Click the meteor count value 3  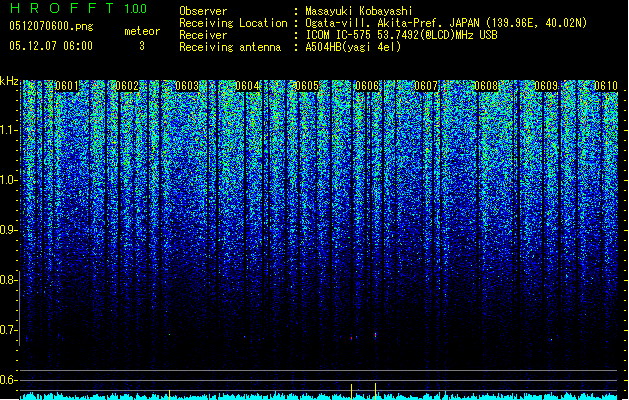click(142, 46)
